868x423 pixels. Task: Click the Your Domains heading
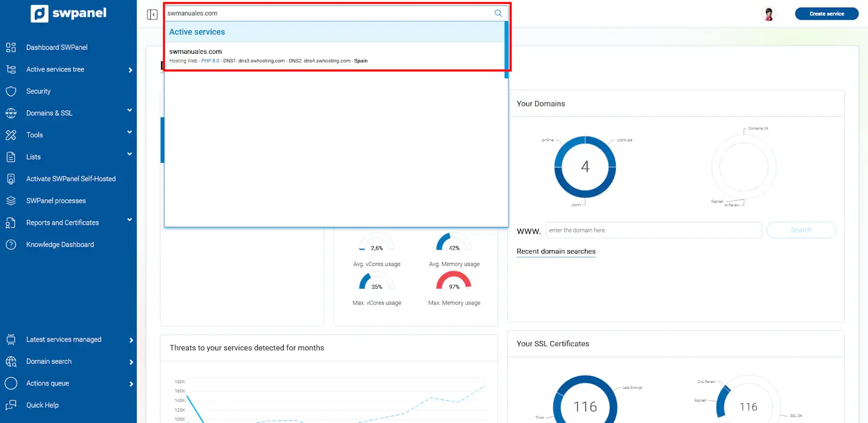(541, 104)
